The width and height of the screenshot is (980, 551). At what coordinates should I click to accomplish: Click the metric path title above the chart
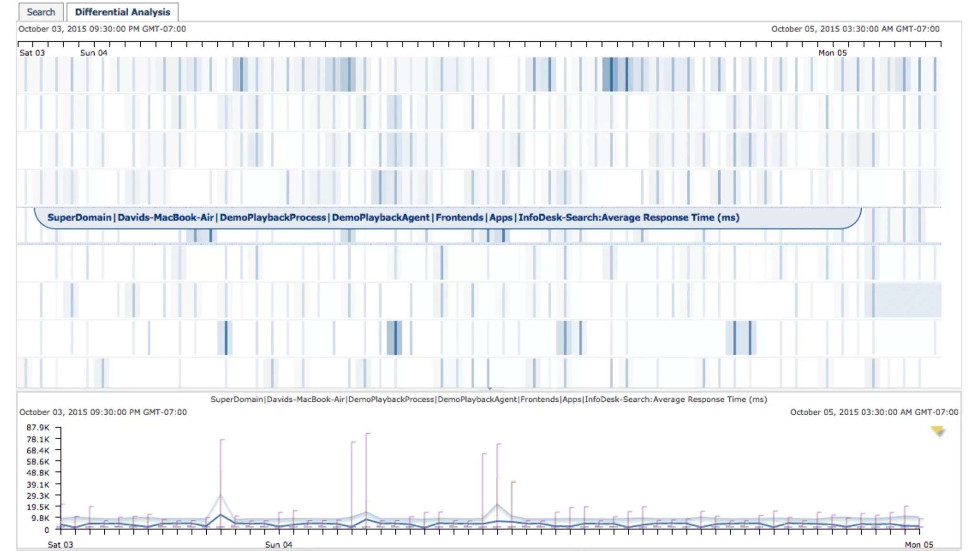click(x=489, y=399)
